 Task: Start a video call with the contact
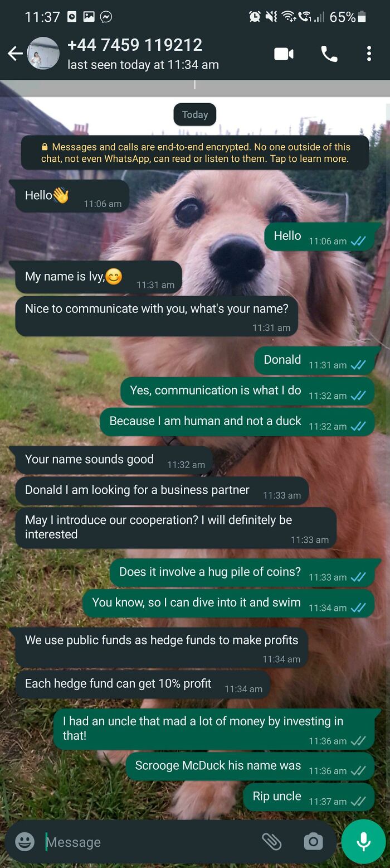point(284,54)
